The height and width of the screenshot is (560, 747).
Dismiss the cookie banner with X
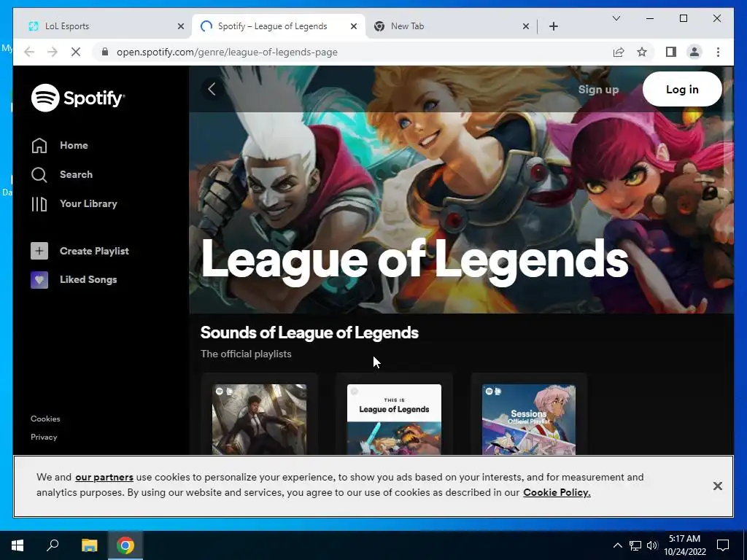pos(718,486)
